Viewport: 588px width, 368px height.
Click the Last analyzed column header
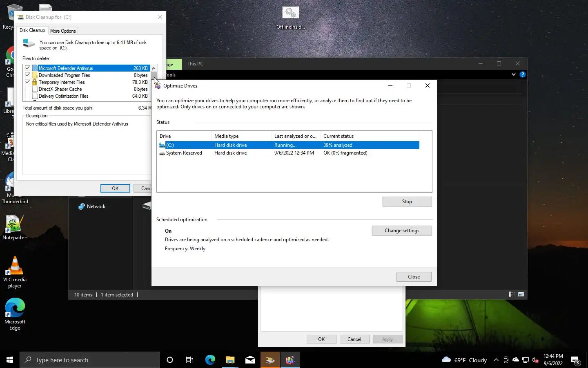pyautogui.click(x=296, y=136)
